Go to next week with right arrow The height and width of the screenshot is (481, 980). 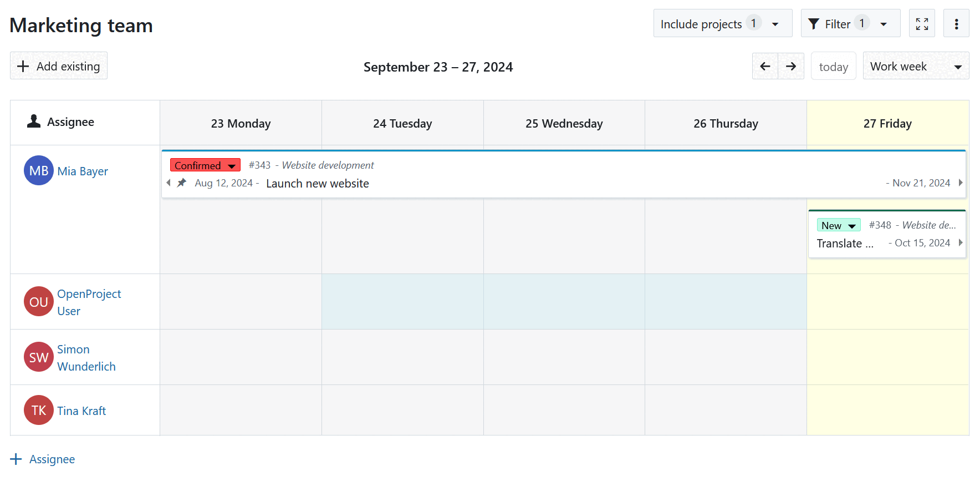[x=791, y=67]
